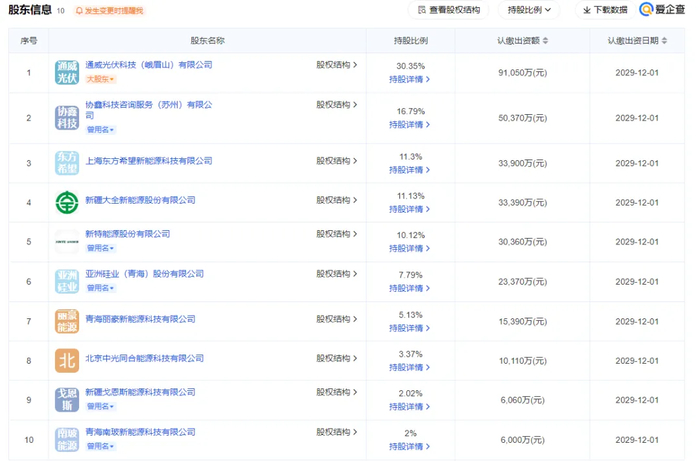
Task: View 持股详情 under 11.13%
Action: point(409,209)
